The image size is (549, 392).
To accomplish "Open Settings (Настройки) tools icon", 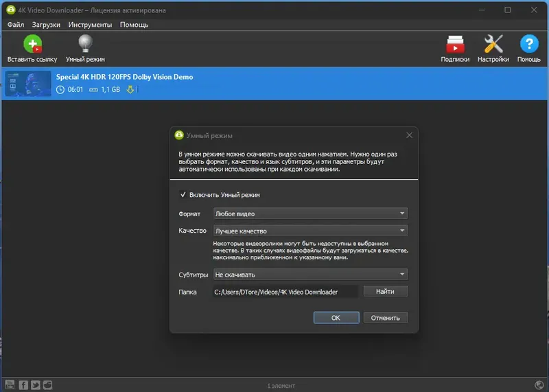I will pyautogui.click(x=493, y=44).
